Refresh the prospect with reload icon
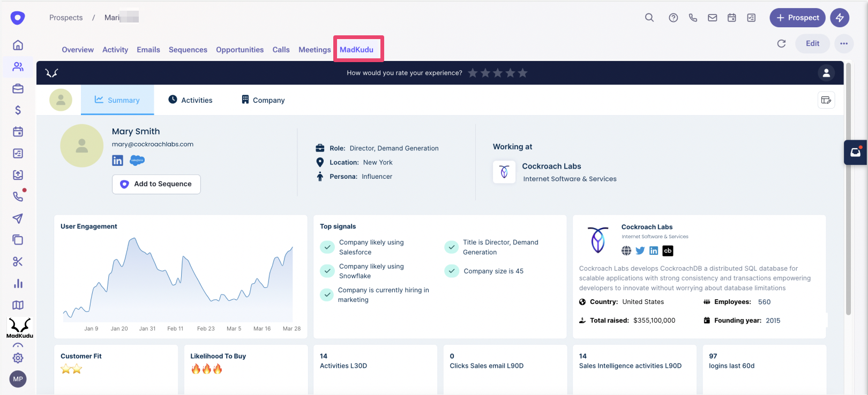 click(782, 43)
